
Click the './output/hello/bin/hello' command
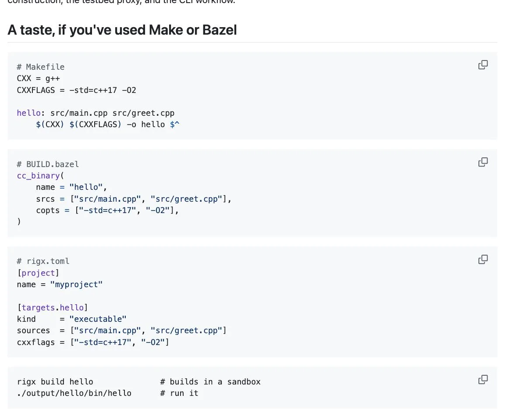tap(74, 393)
